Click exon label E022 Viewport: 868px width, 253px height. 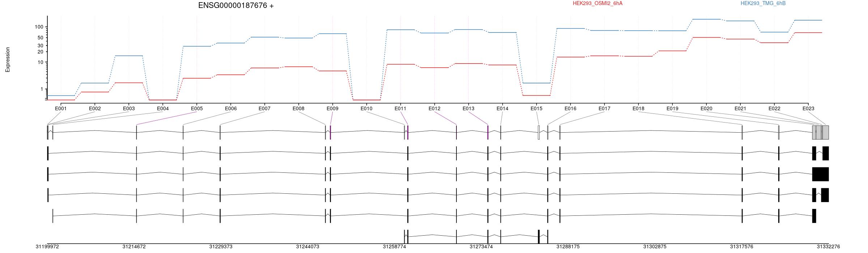774,108
